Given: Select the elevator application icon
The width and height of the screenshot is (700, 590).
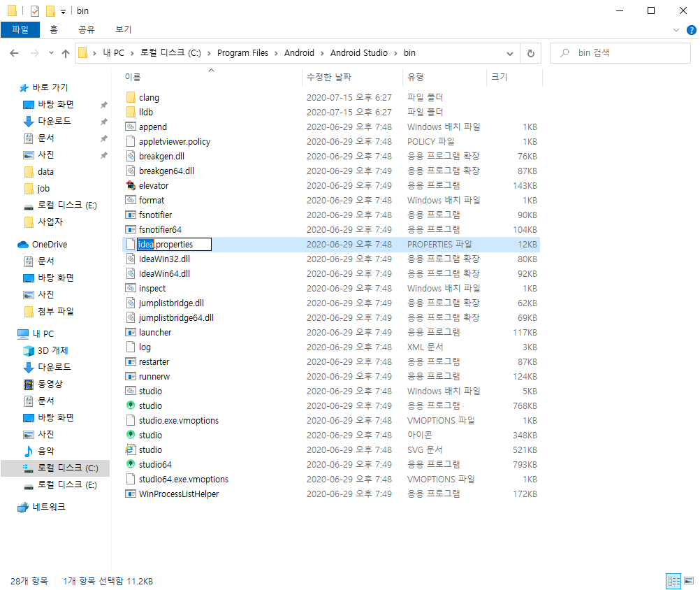Looking at the screenshot, I should pyautogui.click(x=131, y=185).
